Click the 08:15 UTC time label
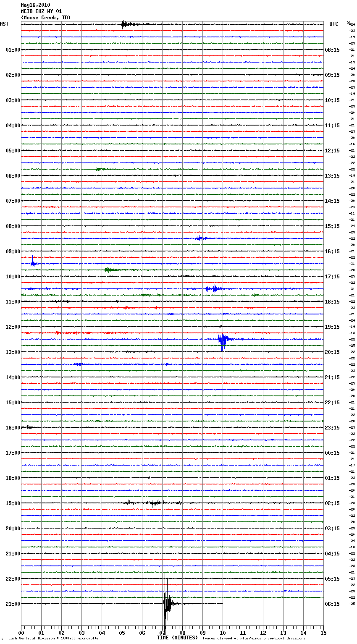 (332, 50)
